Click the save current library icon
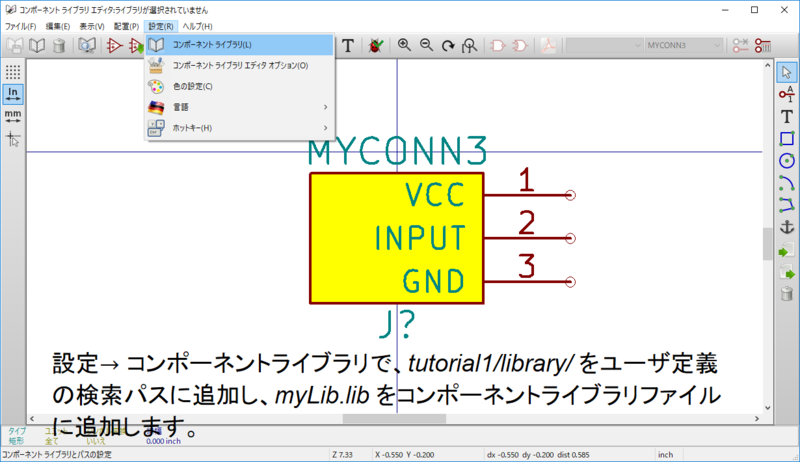 (x=15, y=45)
